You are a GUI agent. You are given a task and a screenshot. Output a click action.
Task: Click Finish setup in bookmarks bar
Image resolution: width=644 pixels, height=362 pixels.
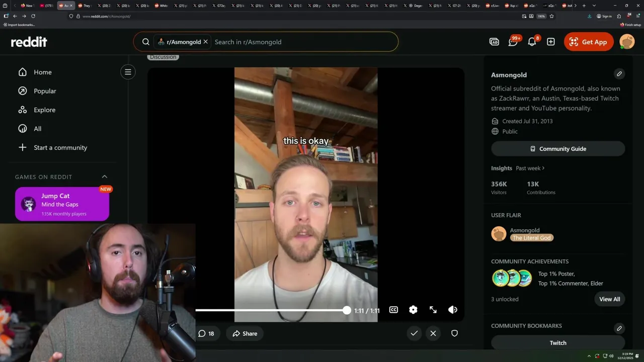click(x=630, y=25)
